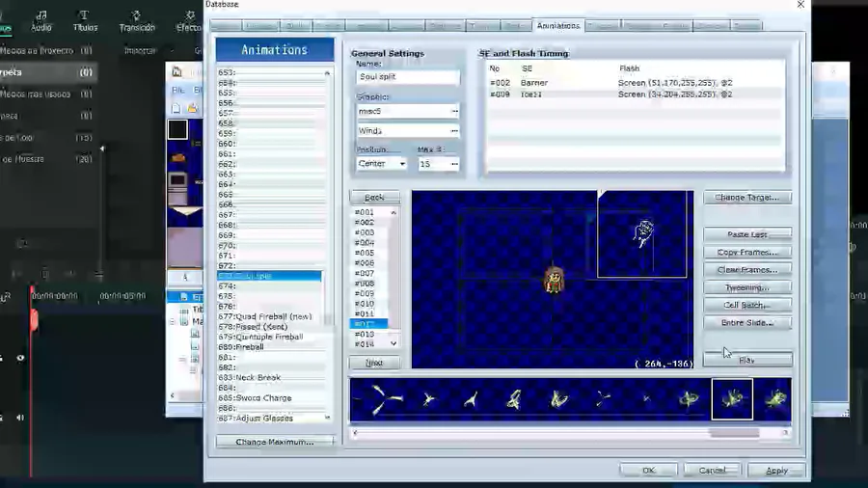Select animation 678:Pissed (Kent)

pos(269,326)
